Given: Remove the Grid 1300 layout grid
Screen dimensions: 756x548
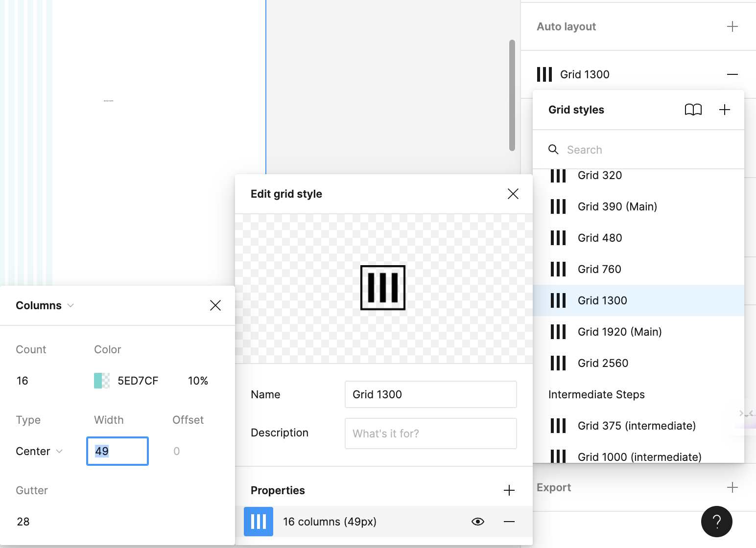Looking at the screenshot, I should (732, 74).
